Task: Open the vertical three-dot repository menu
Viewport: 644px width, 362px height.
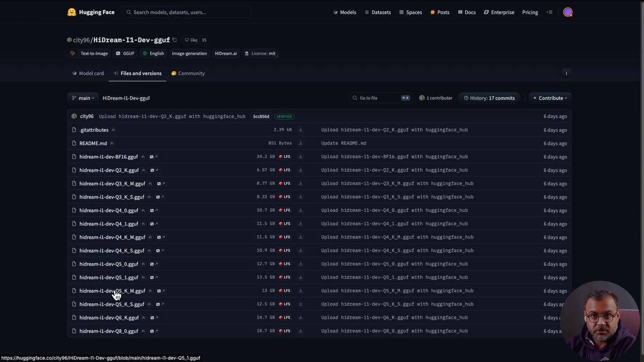Action: pos(566,73)
